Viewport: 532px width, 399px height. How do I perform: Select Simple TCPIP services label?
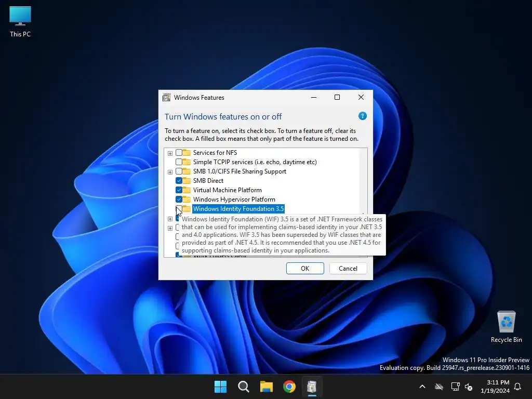click(255, 162)
